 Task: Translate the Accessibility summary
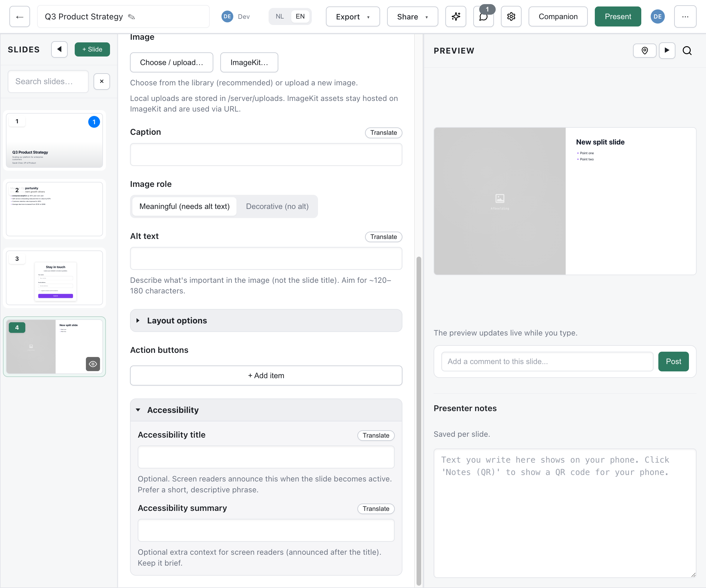tap(376, 509)
